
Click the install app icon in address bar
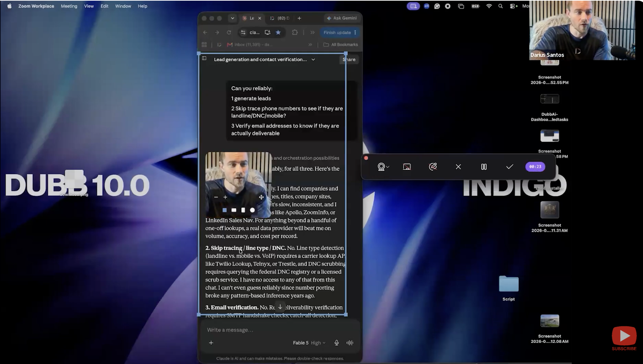(x=267, y=33)
